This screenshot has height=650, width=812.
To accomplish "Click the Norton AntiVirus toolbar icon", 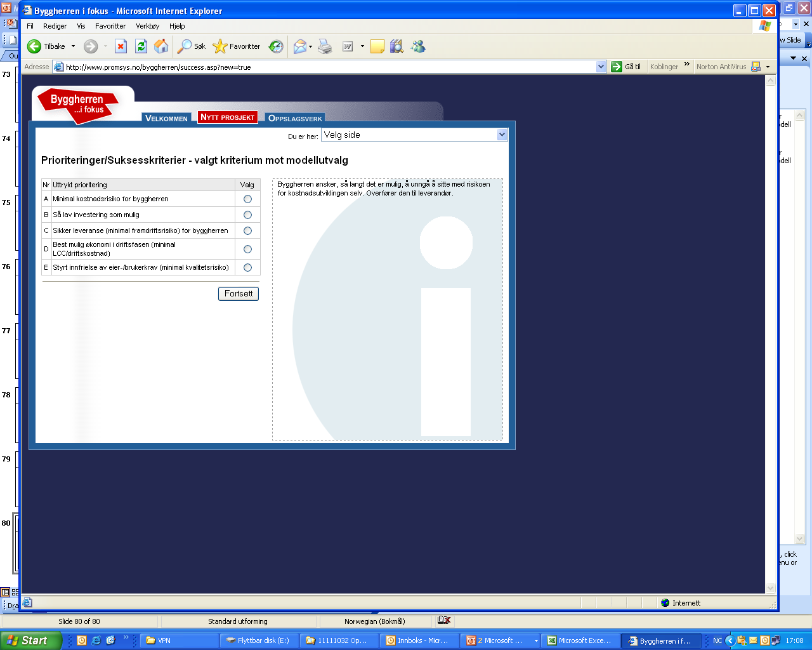I will (x=756, y=67).
